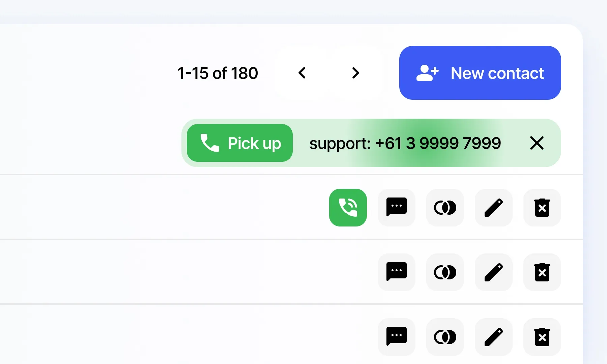Viewport: 607px width, 364px height.
Task: Delete the first contact row
Action: [542, 208]
